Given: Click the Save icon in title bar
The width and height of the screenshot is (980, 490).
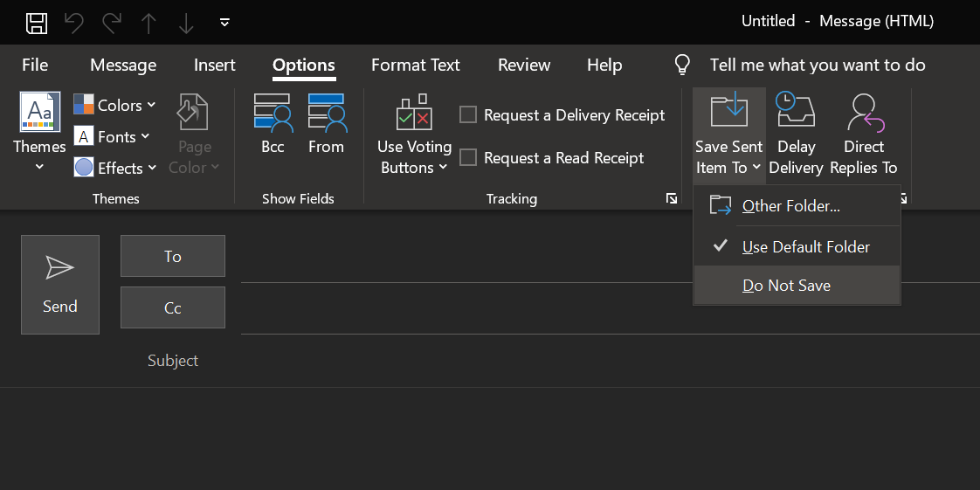Looking at the screenshot, I should point(36,23).
